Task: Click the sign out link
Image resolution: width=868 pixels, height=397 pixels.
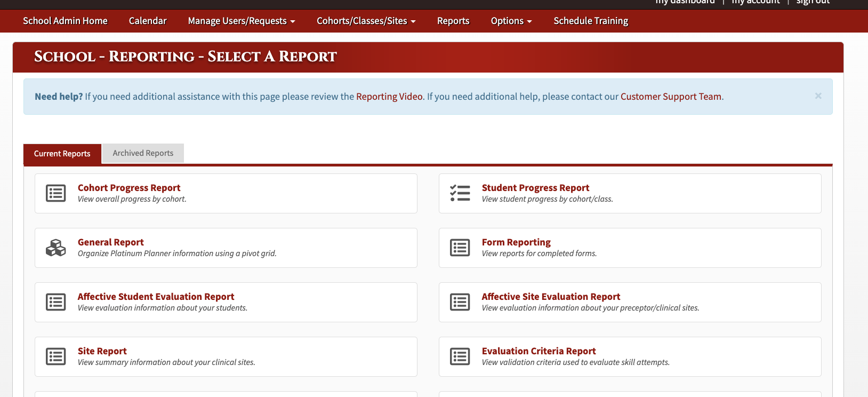Action: pyautogui.click(x=813, y=2)
